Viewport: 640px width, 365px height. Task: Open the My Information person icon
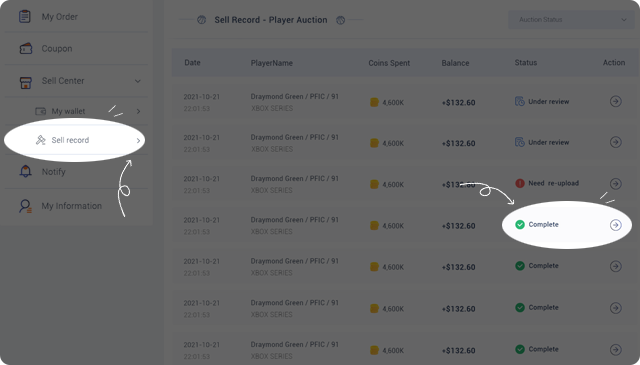[25, 206]
